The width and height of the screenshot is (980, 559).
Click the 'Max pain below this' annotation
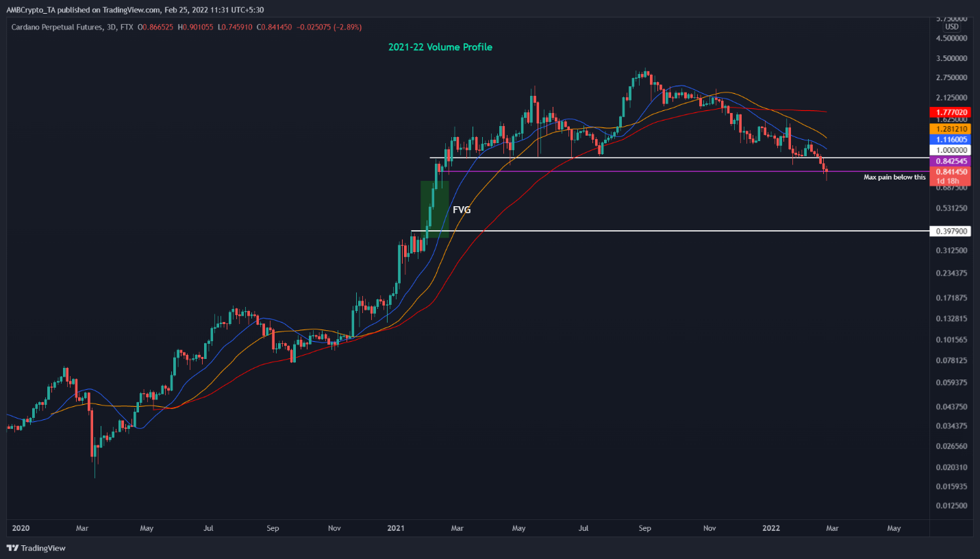(x=894, y=177)
